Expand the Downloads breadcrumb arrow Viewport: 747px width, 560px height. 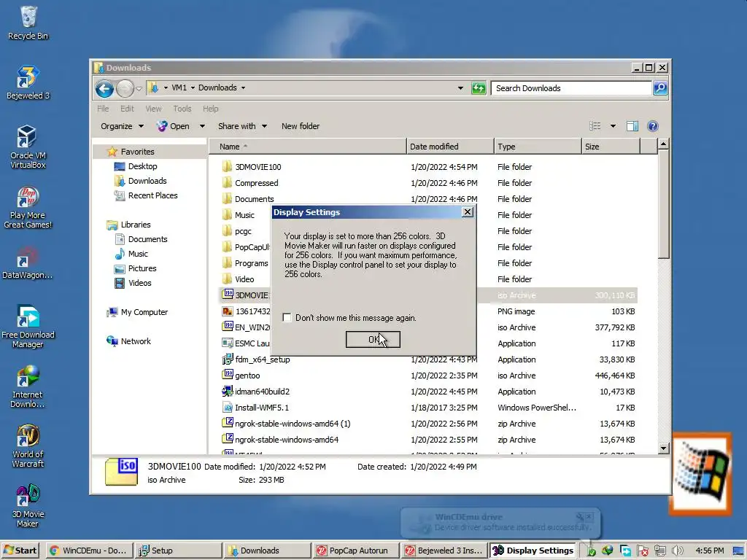point(243,87)
